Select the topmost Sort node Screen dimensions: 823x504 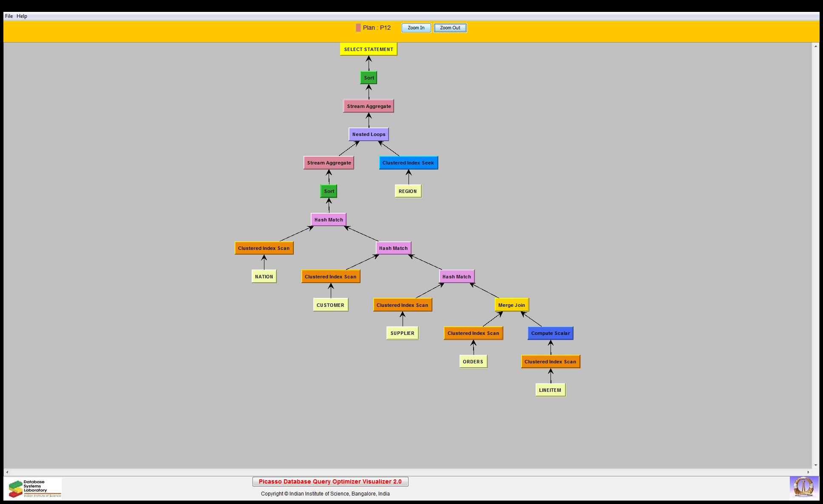tap(369, 78)
